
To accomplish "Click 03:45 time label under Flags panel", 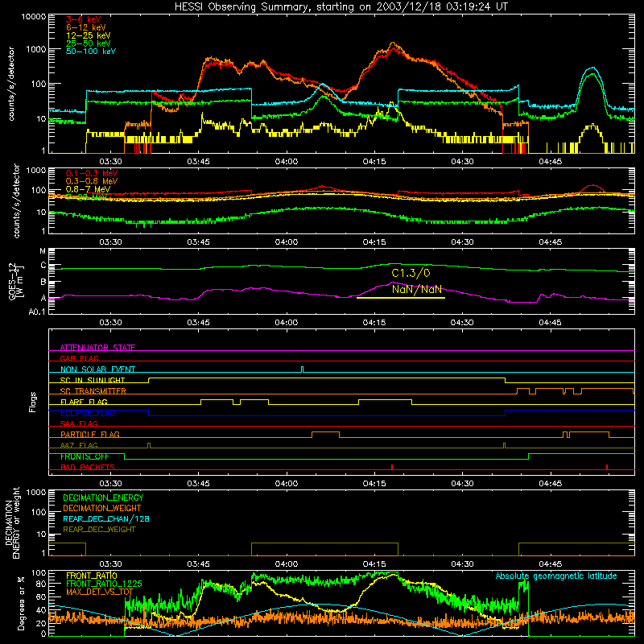I will [x=198, y=484].
